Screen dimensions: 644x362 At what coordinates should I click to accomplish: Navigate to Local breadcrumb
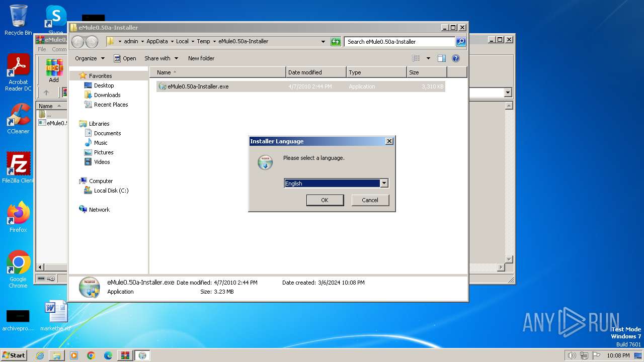coord(182,41)
